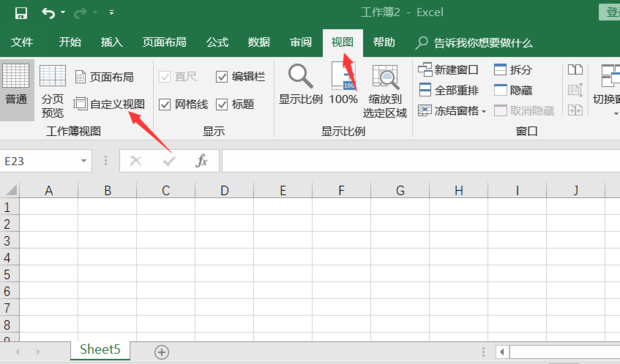Open 自定义视图 dialog
This screenshot has height=364, width=620.
(110, 104)
